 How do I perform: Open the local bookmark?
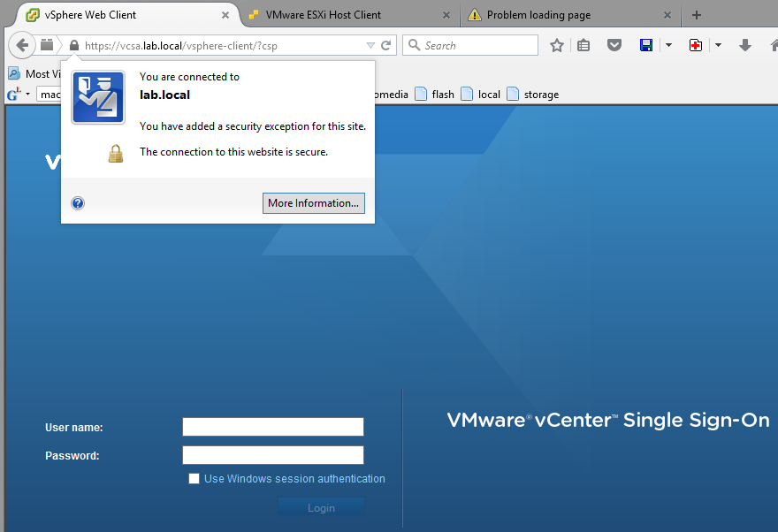pos(481,95)
